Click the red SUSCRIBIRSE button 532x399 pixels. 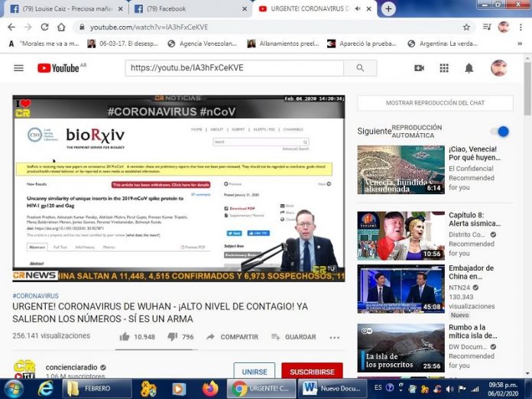tap(312, 371)
